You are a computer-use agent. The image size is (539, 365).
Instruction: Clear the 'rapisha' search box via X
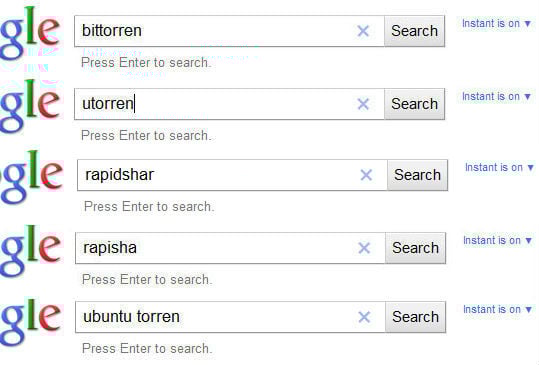tap(364, 248)
